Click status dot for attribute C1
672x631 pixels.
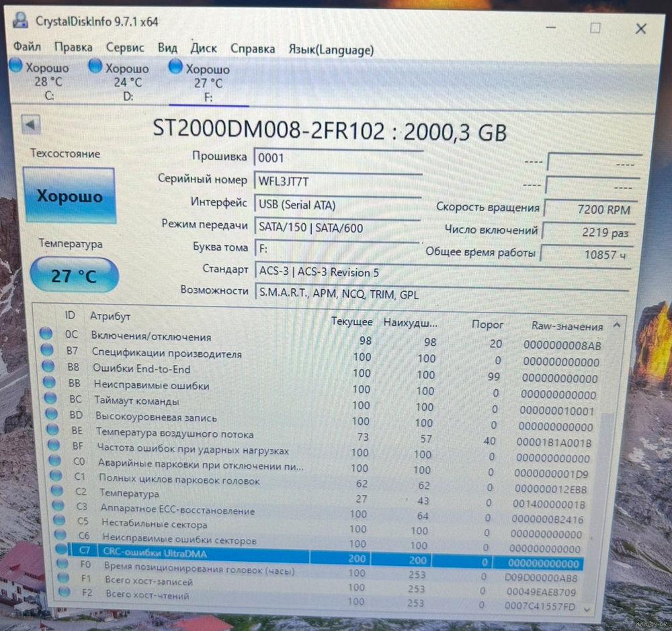tap(56, 475)
